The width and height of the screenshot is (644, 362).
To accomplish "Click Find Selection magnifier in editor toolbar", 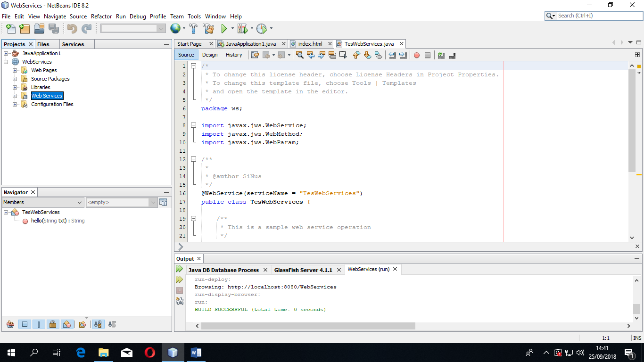I will [299, 55].
